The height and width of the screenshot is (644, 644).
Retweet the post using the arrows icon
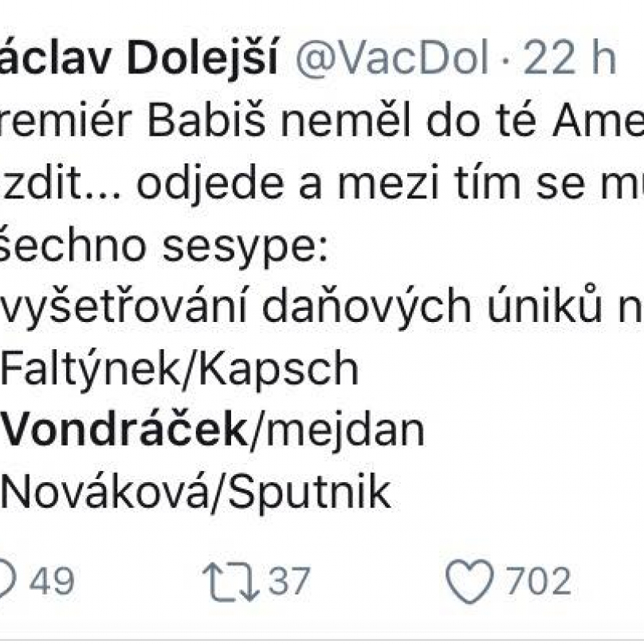231,583
